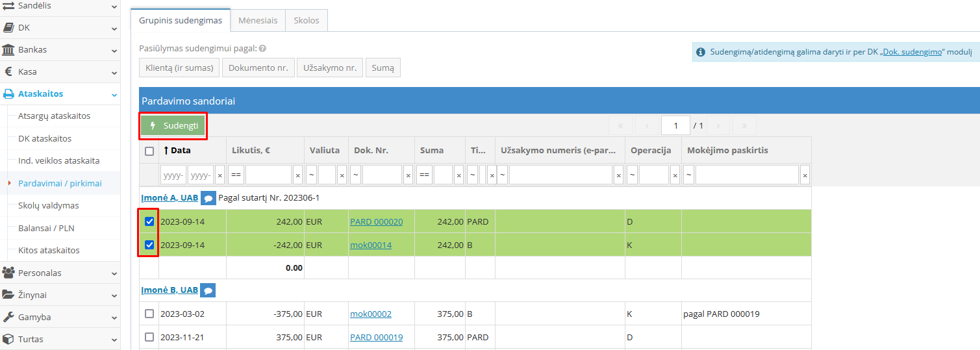This screenshot has width=980, height=350.
Task: Select the Skolų valdymas sidebar item
Action: pos(49,206)
